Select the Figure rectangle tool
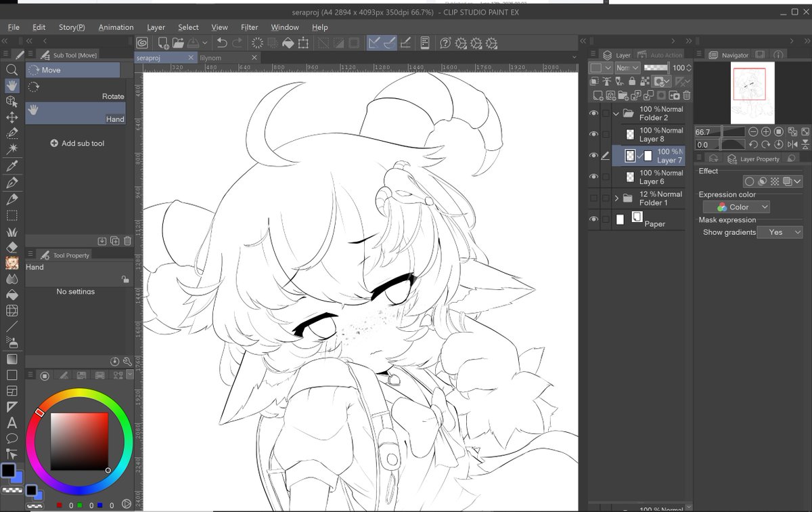Viewport: 812px width, 512px height. coord(12,375)
